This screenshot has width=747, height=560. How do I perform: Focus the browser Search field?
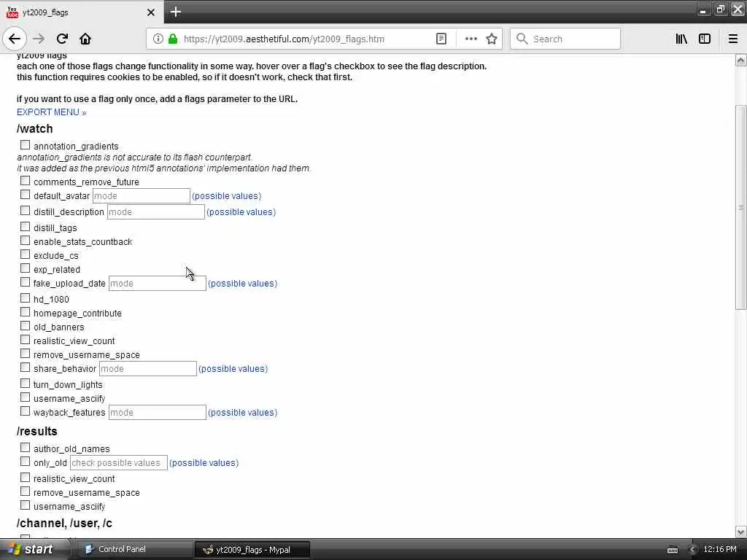[565, 39]
